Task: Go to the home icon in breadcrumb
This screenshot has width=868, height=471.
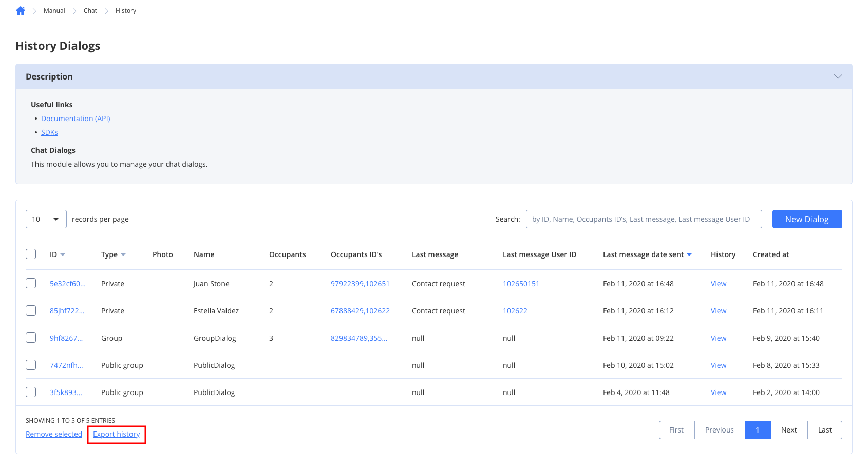Action: coord(21,11)
